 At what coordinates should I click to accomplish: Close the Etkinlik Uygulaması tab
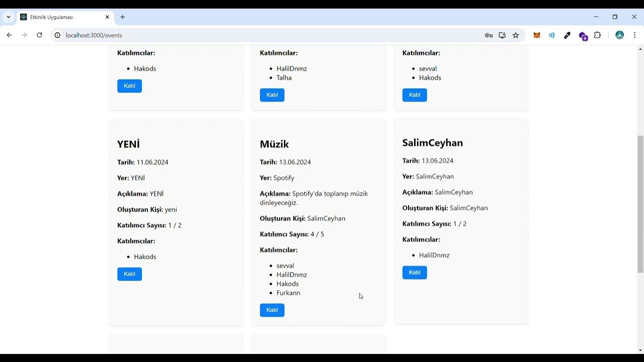click(x=107, y=17)
